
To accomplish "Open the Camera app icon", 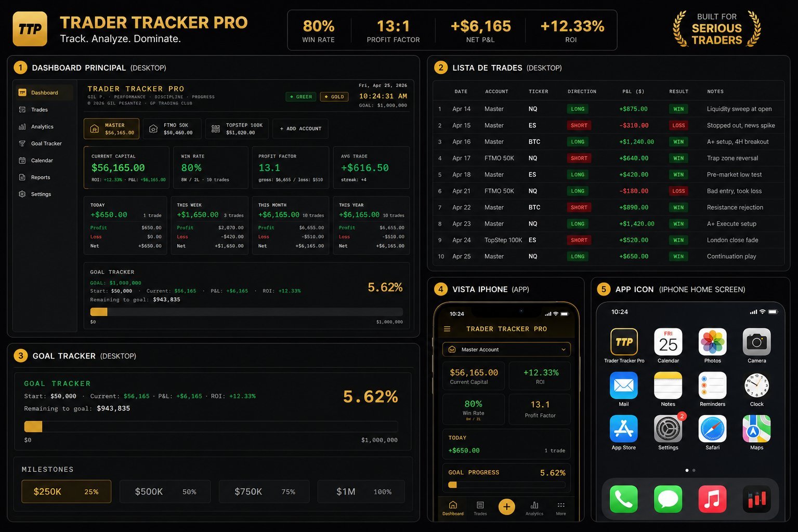I will coord(757,342).
